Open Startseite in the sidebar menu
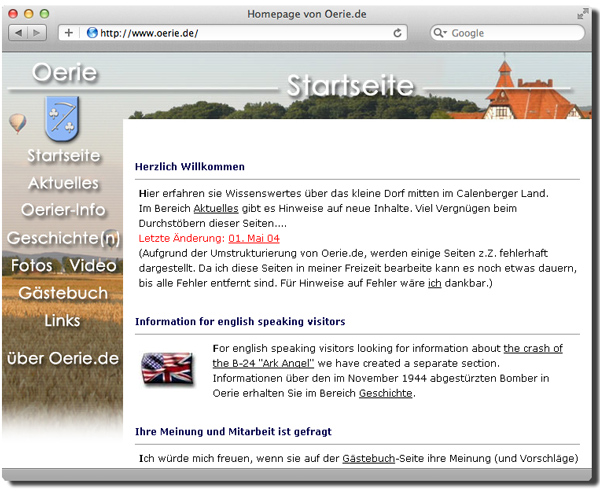 [64, 156]
